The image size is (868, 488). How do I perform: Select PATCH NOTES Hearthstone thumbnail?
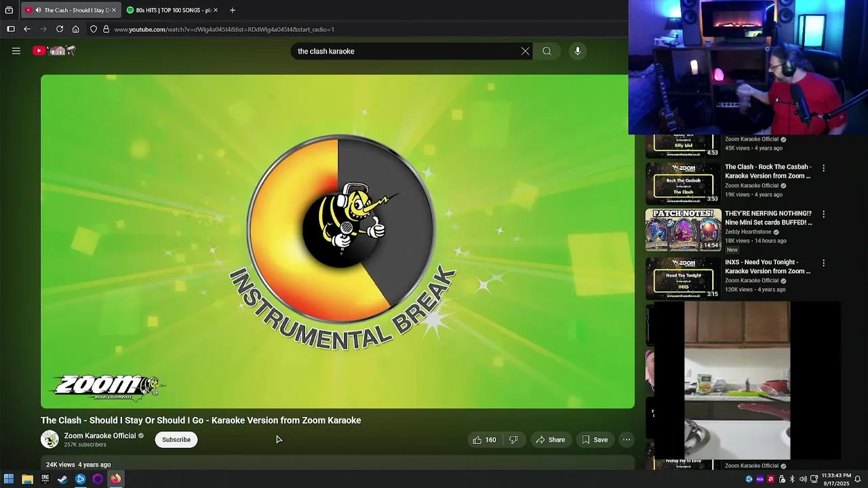(x=683, y=230)
